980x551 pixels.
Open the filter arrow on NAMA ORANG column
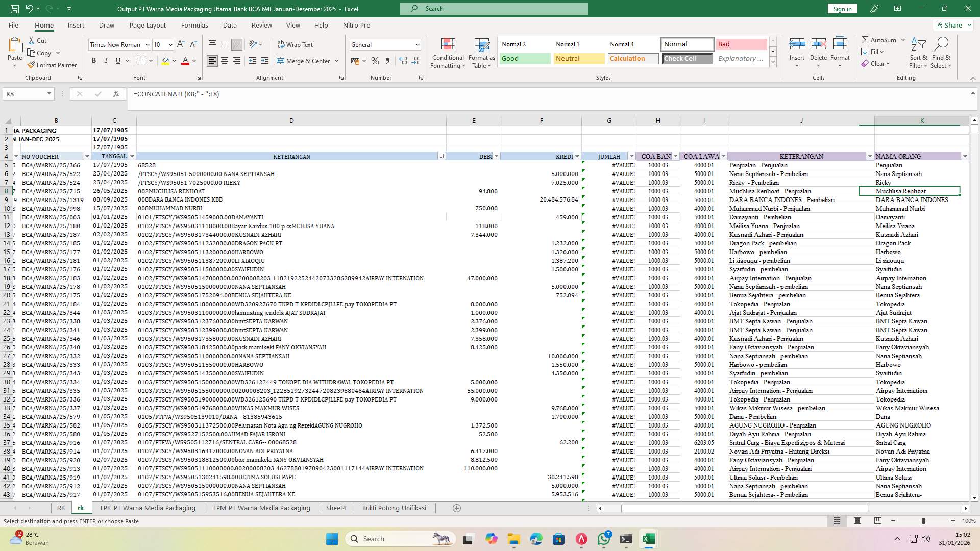click(965, 156)
